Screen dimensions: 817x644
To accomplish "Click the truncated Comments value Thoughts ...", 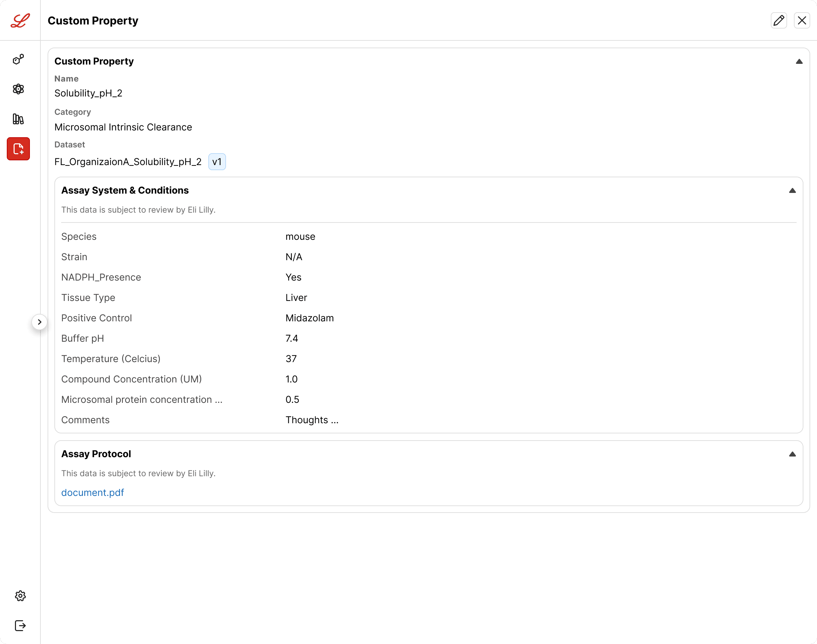I will tap(312, 420).
